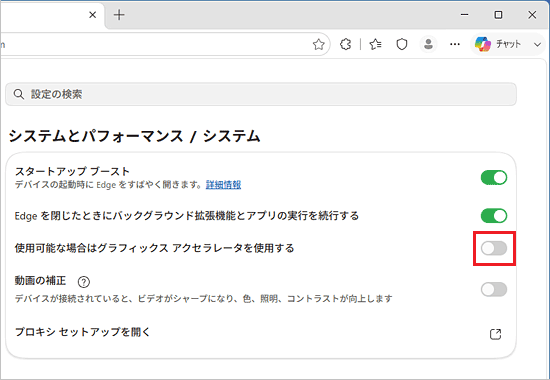
Task: Open a new tab with plus button
Action: click(x=119, y=15)
